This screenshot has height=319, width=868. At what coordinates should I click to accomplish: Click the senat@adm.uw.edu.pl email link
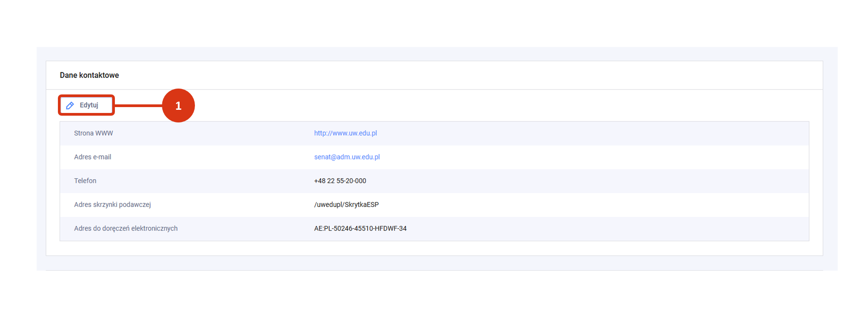point(346,157)
